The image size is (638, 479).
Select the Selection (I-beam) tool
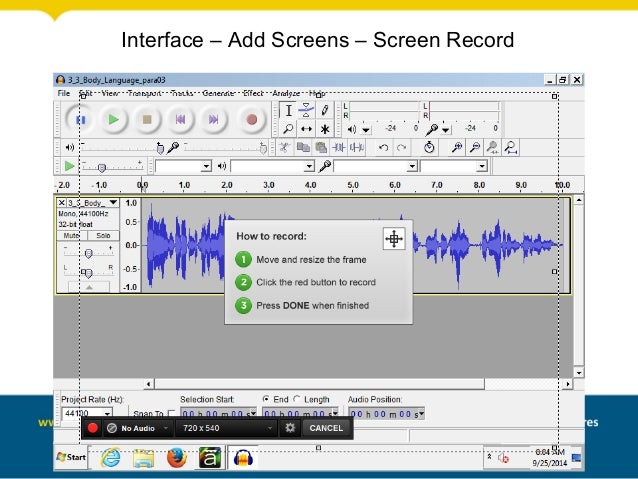coord(288,110)
